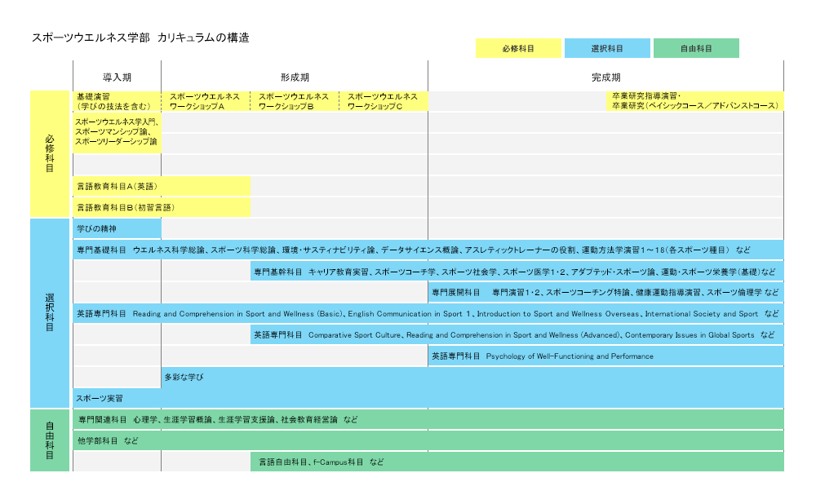Select the blue 選択科目 legend box

[x=607, y=48]
